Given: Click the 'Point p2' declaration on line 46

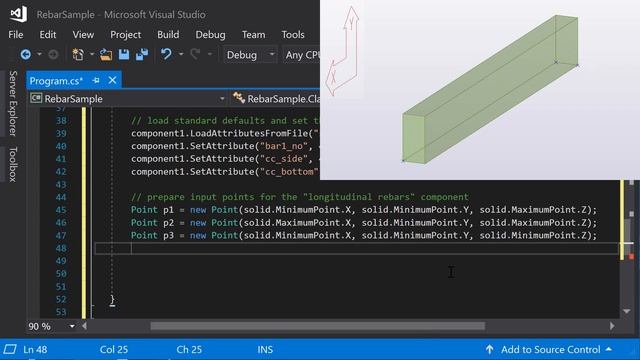Looking at the screenshot, I should pos(152,223).
